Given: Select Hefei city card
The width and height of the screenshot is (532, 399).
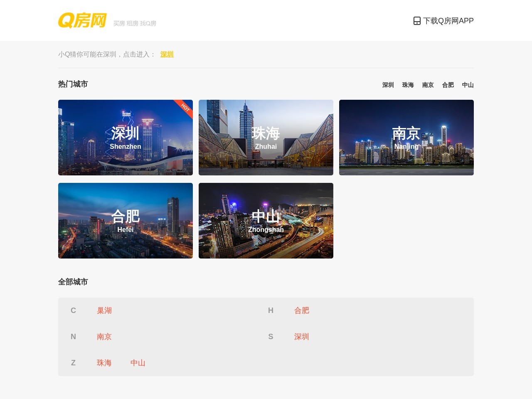Looking at the screenshot, I should [x=125, y=220].
